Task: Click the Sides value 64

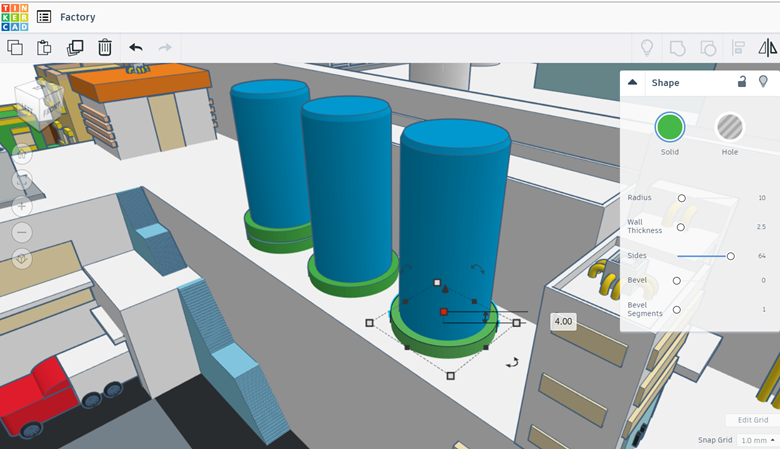Action: point(762,256)
